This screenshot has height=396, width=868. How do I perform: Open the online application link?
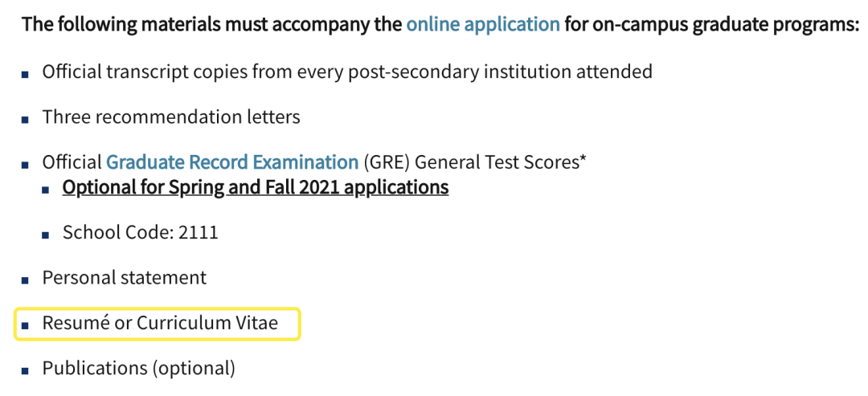pos(483,25)
